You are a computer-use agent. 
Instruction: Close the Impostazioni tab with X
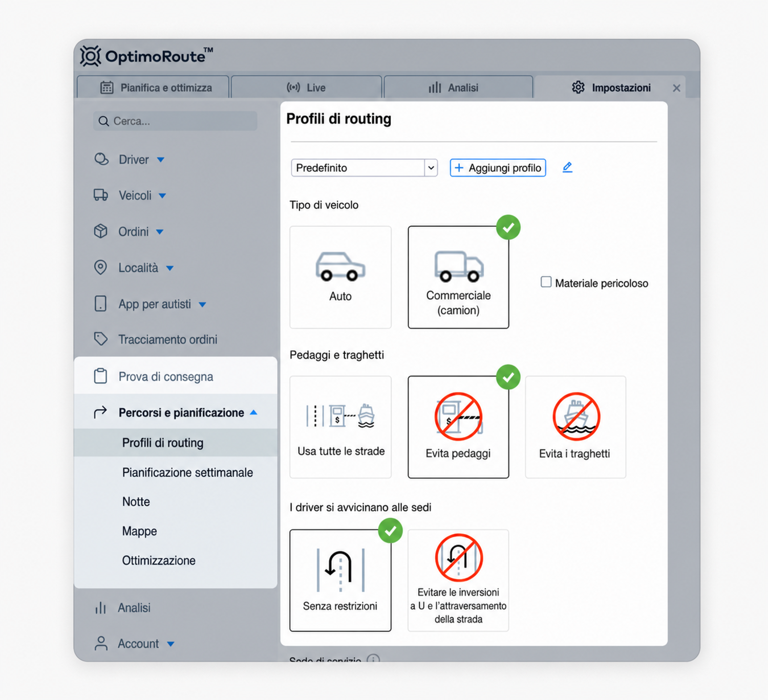point(676,88)
